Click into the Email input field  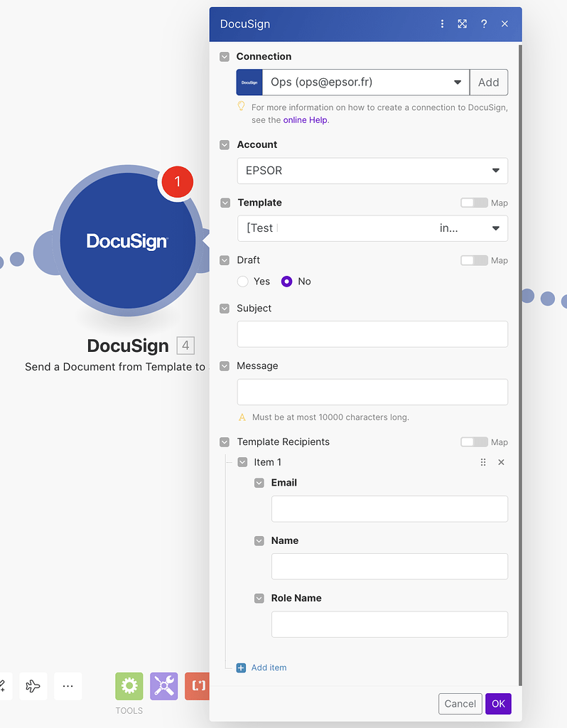pos(390,509)
